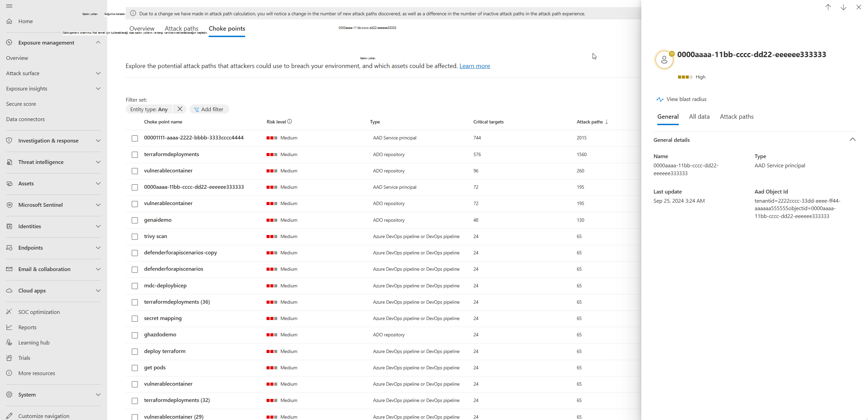Click the Learn more link
Viewport: 868px width, 420px height.
(475, 66)
